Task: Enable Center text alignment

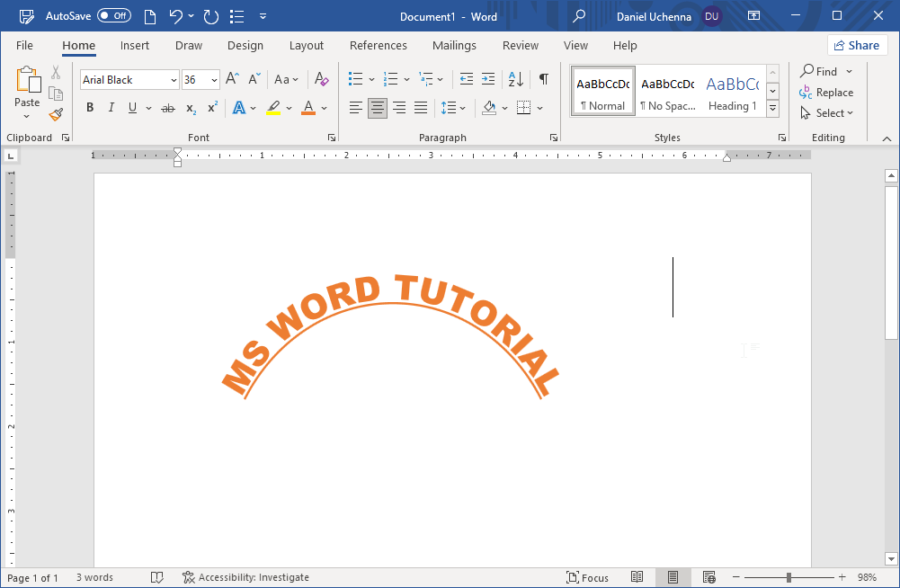Action: [377, 107]
